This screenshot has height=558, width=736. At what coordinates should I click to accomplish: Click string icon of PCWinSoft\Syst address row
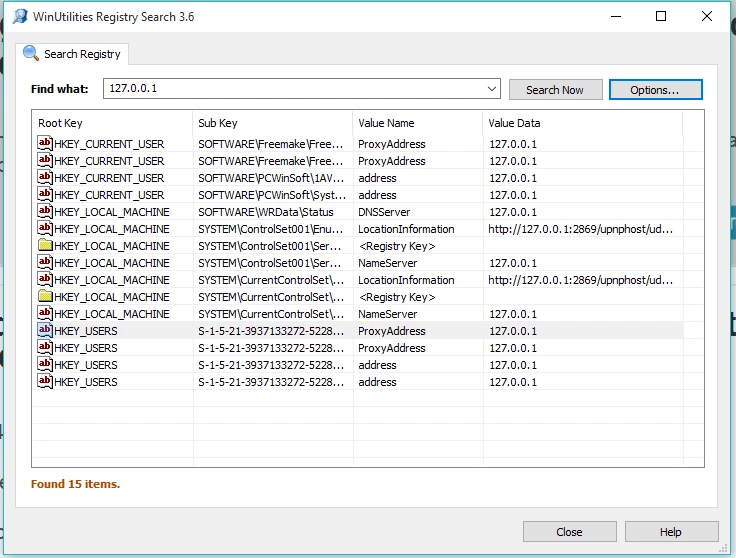click(45, 194)
